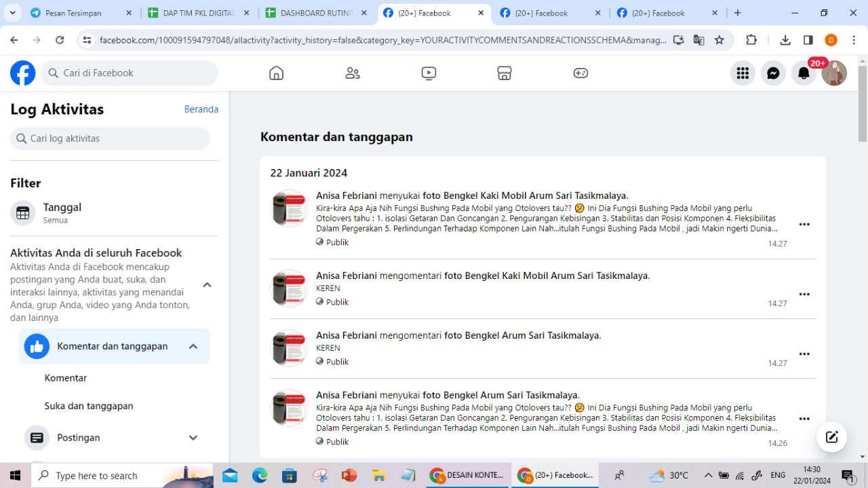Switch to the 'DAP TIM PKL DIGITAL' tab
868x488 pixels.
point(199,13)
